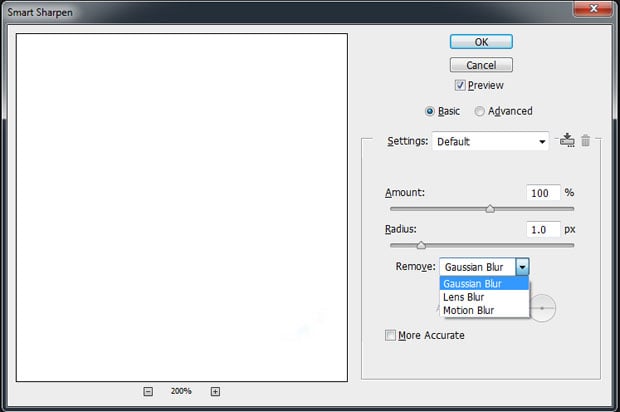
Task: Collapse the Remove dropdown using its arrow
Action: (522, 267)
